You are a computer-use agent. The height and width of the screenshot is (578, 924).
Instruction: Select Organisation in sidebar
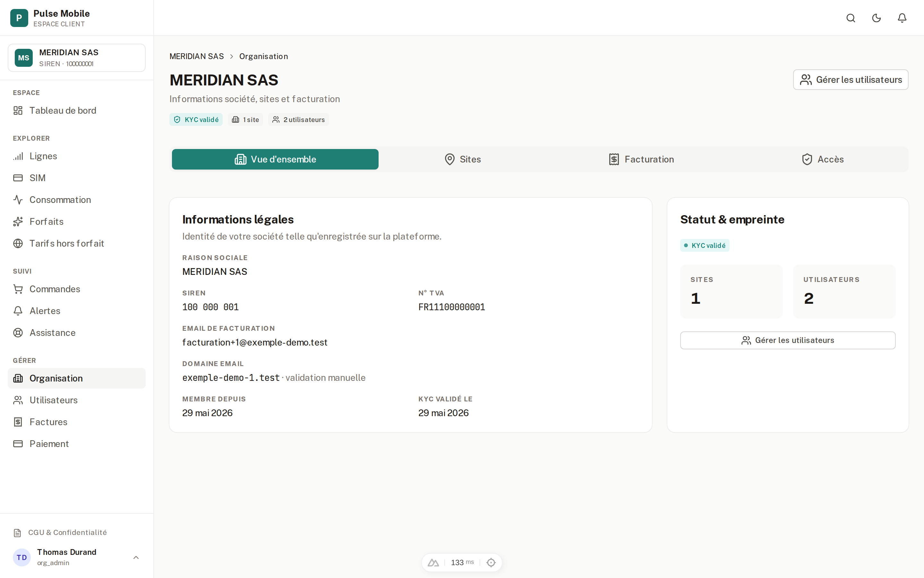click(x=77, y=378)
